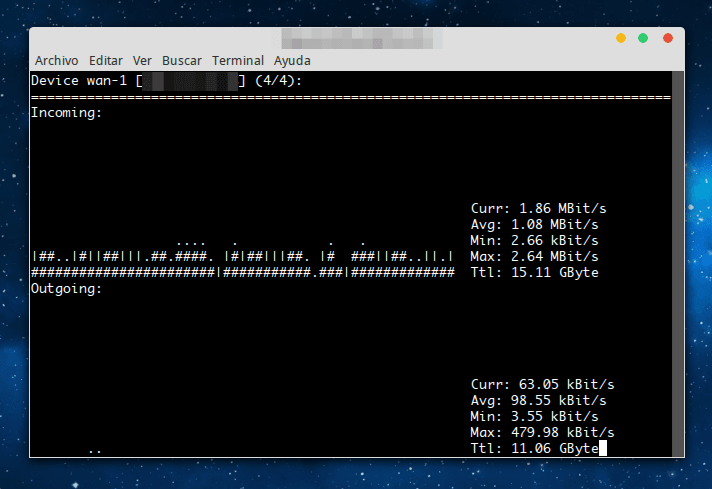Open the Ayuda help menu
The height and width of the screenshot is (489, 712).
292,60
